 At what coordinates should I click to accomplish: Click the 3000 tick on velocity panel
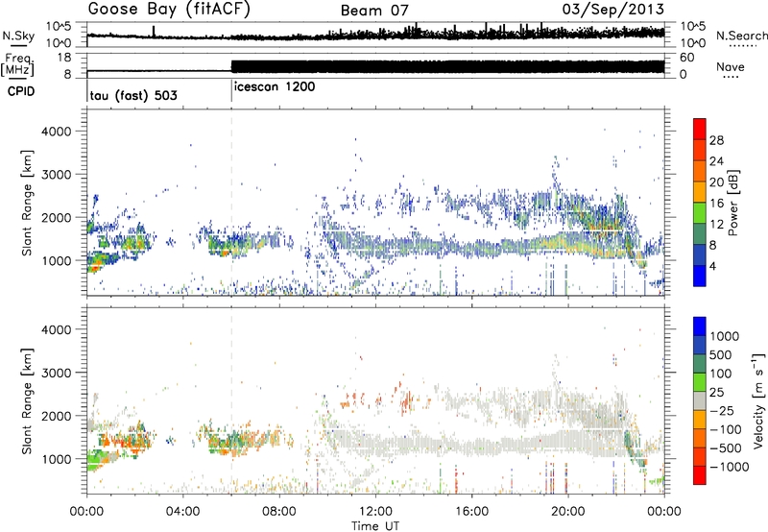click(x=57, y=373)
